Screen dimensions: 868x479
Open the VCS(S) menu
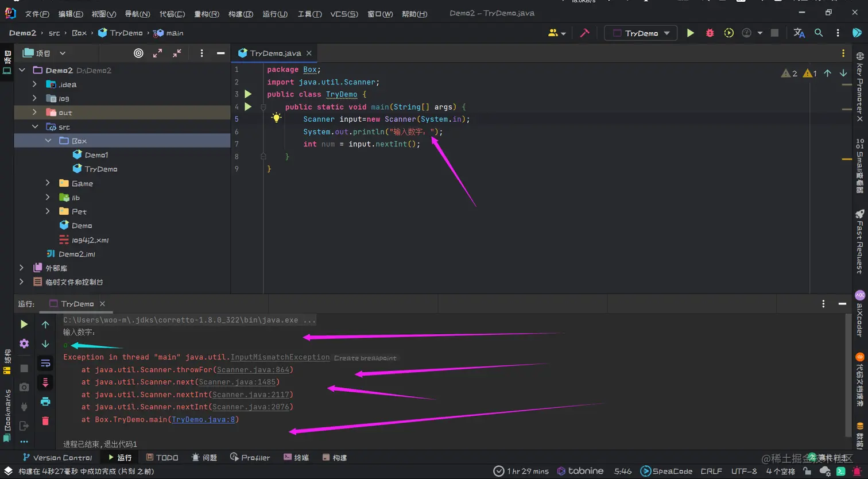click(x=344, y=14)
